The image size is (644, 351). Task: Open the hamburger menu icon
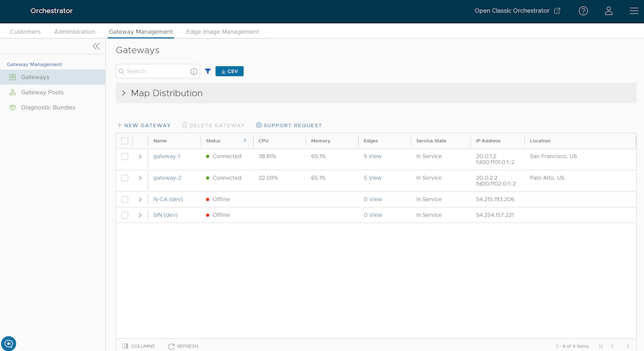[x=633, y=11]
